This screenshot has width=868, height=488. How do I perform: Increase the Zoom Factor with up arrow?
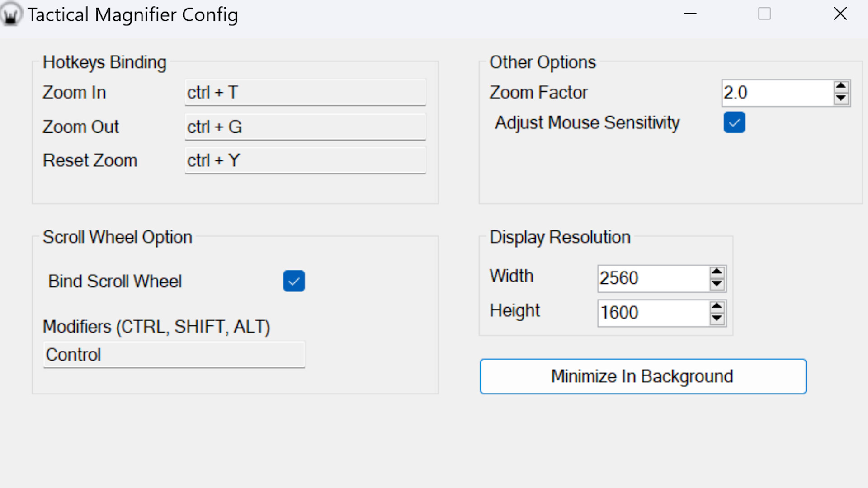pos(841,86)
